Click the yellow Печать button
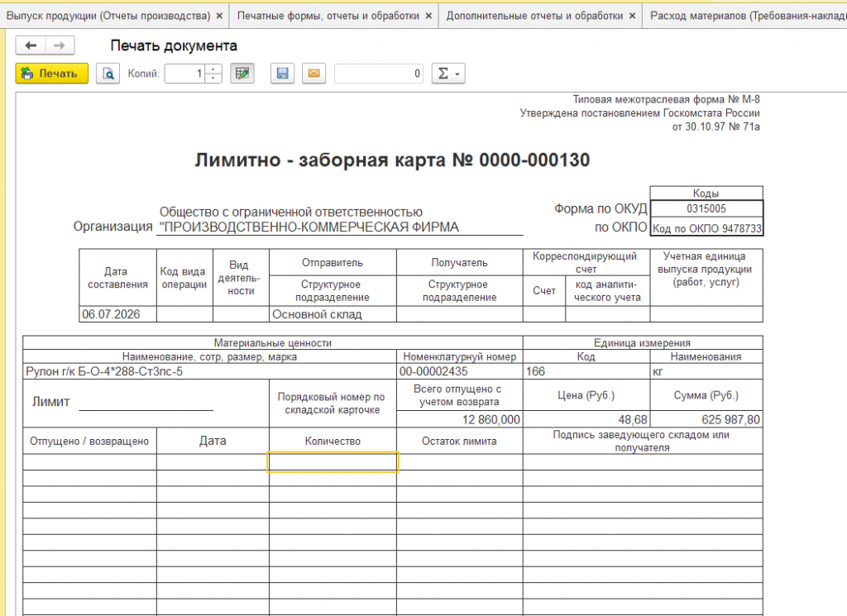This screenshot has height=616, width=847. pyautogui.click(x=52, y=74)
